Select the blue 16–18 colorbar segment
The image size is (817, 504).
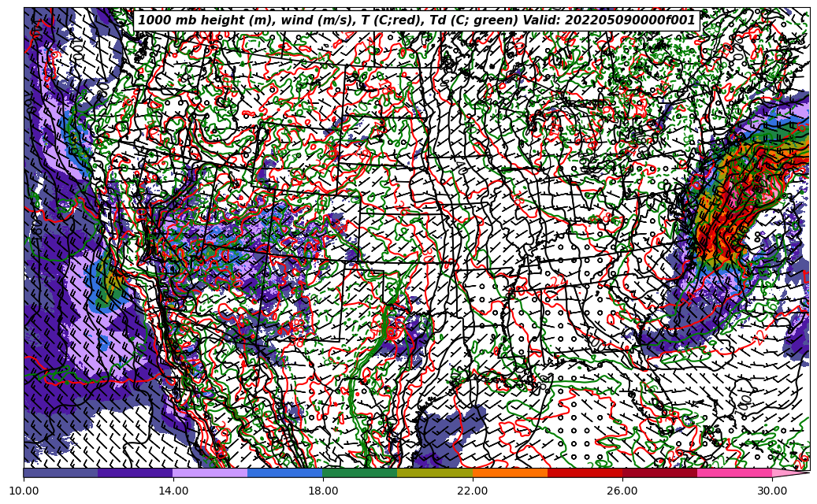point(285,473)
